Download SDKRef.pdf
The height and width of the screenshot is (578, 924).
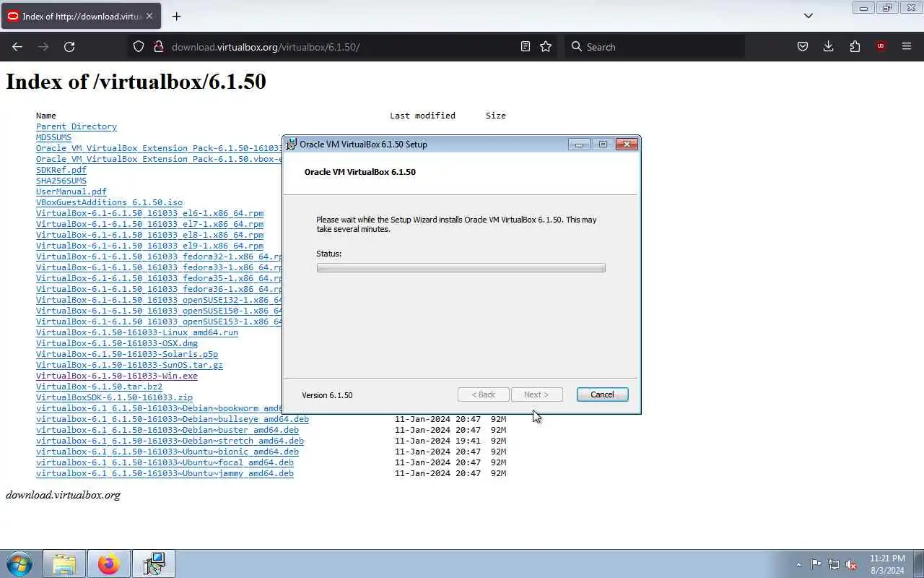click(61, 170)
